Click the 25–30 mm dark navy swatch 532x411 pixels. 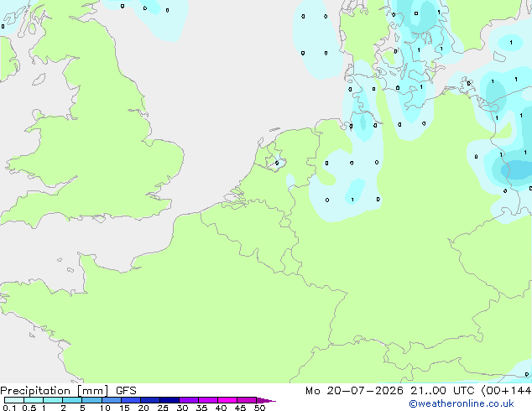coord(169,400)
